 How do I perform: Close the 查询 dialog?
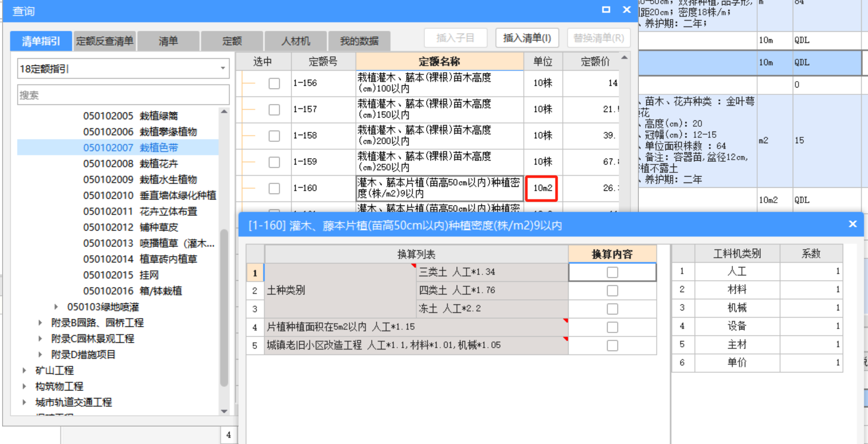627,10
